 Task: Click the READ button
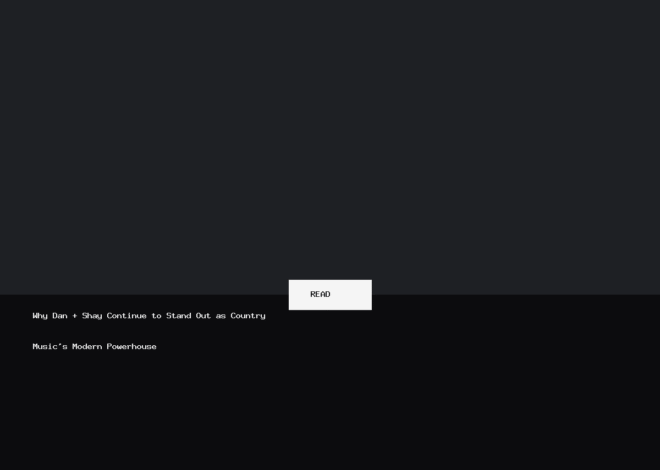pos(330,295)
